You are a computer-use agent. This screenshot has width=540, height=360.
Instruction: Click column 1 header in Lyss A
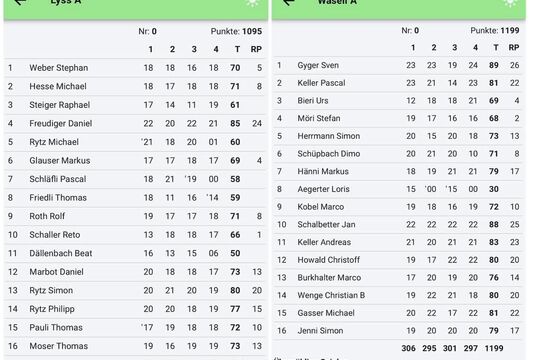[150, 49]
